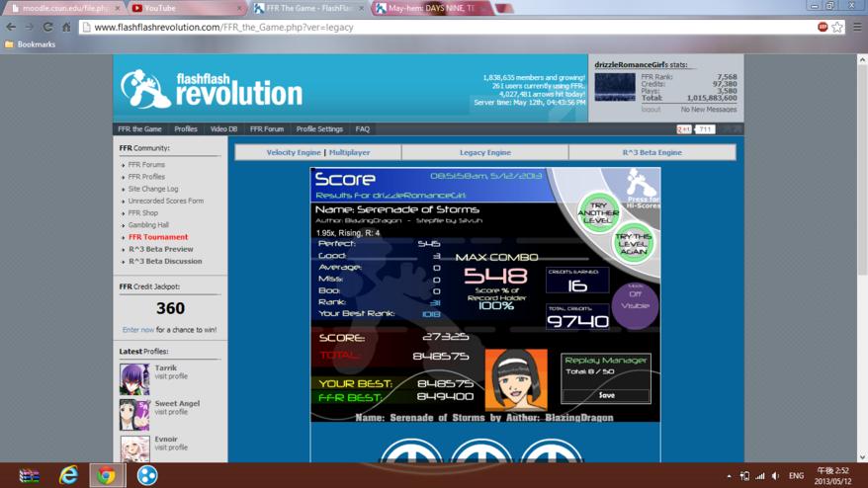Screen dimensions: 868x488
Task: Click Save in the Replay Manager
Action: coord(606,395)
